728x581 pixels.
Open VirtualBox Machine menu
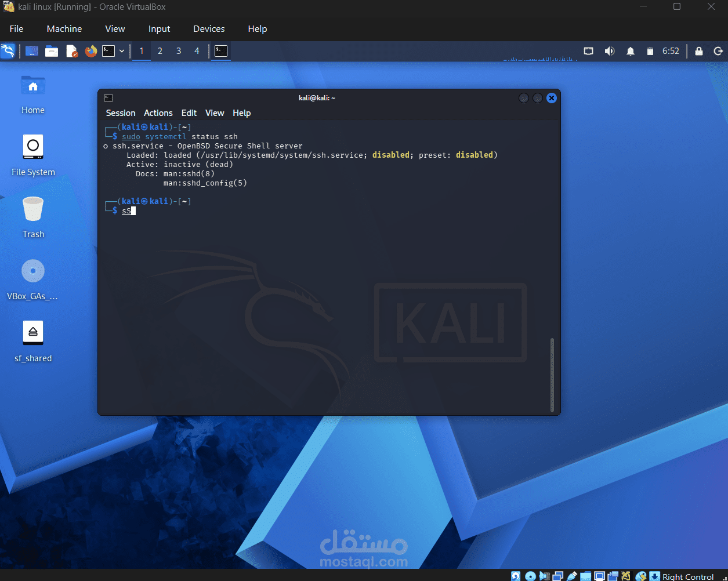pyautogui.click(x=64, y=28)
